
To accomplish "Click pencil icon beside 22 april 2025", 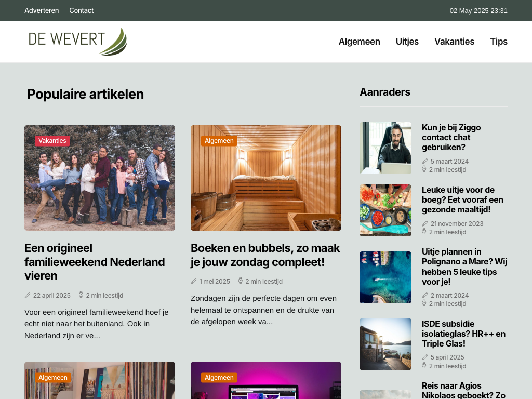I will coord(28,295).
